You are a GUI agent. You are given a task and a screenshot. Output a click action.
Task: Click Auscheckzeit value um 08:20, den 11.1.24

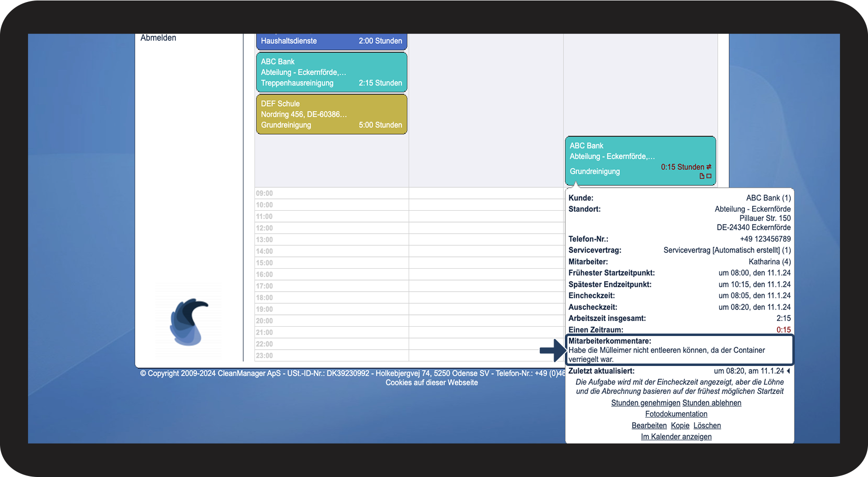click(755, 308)
